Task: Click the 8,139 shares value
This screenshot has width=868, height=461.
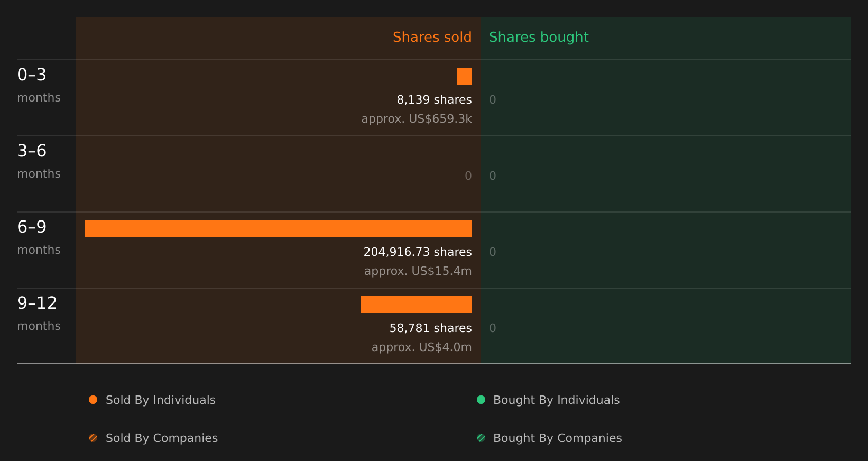Action: click(434, 99)
